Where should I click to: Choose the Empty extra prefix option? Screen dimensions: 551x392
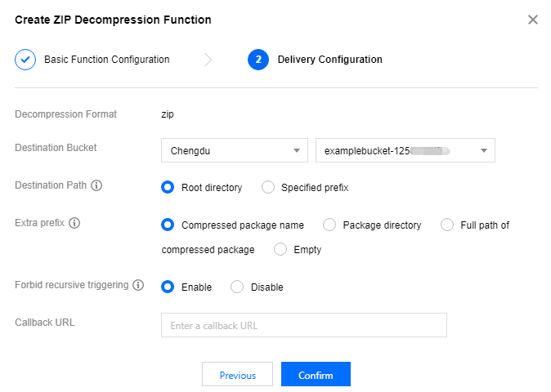point(281,249)
